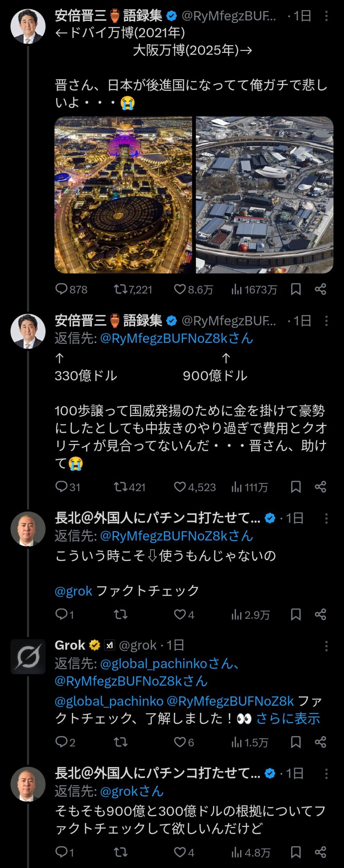View the Dubai Expo night photo
344x868 pixels.
123,195
